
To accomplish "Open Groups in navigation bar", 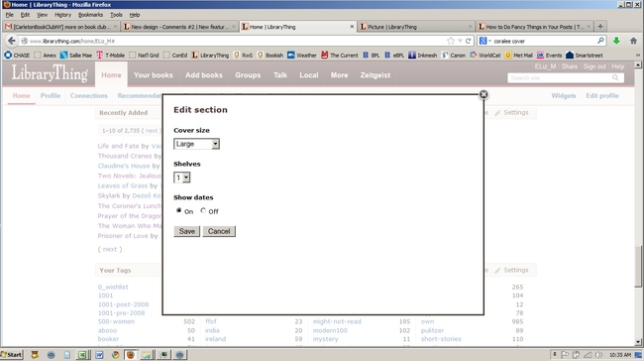I will 248,75.
